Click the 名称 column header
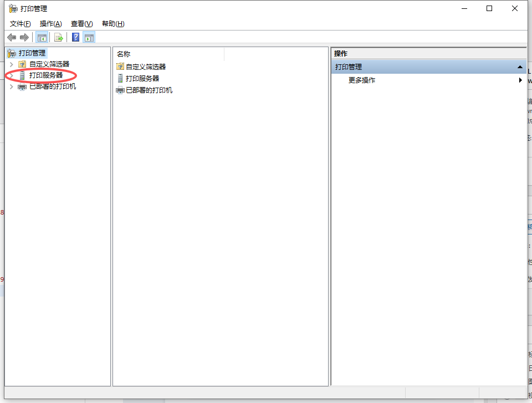532x403 pixels. 168,54
